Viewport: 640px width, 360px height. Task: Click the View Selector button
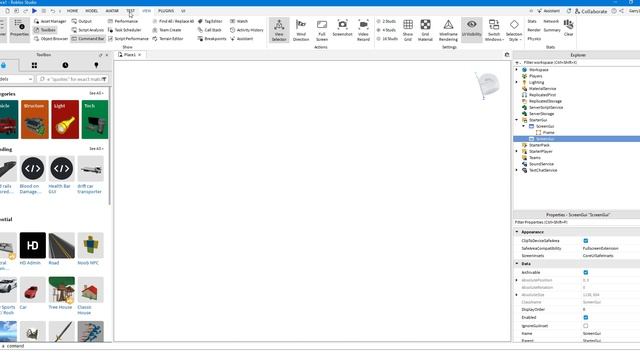(279, 30)
